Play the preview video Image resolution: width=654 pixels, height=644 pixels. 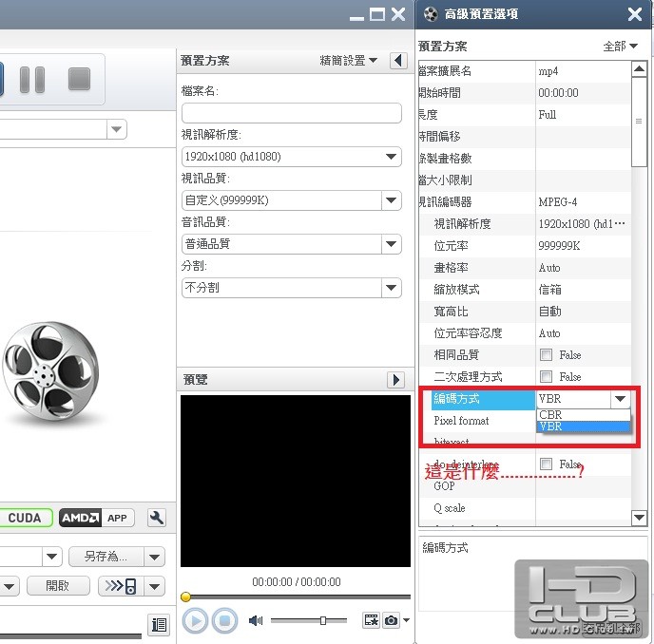[x=195, y=621]
